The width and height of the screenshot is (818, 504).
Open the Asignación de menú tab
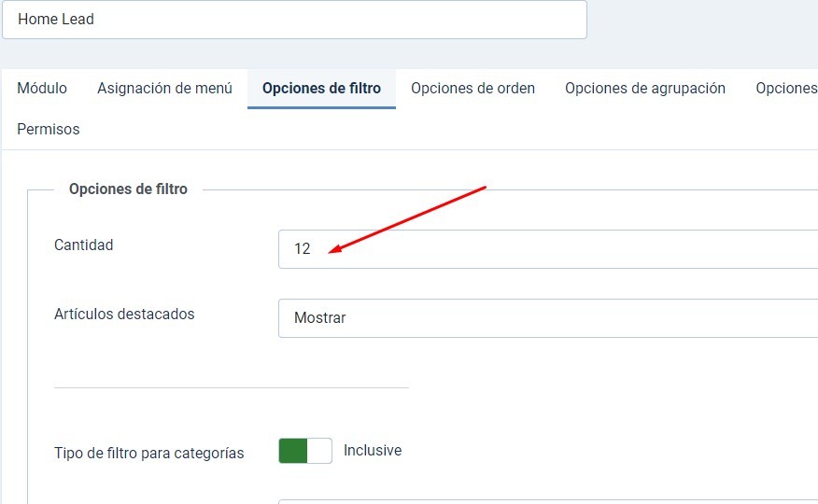click(x=164, y=89)
